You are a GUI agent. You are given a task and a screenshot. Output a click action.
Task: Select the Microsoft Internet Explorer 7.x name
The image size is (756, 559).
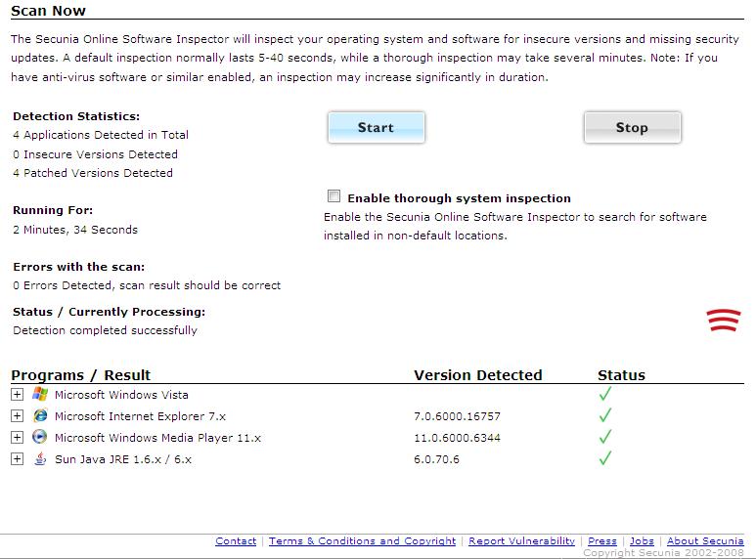click(140, 416)
